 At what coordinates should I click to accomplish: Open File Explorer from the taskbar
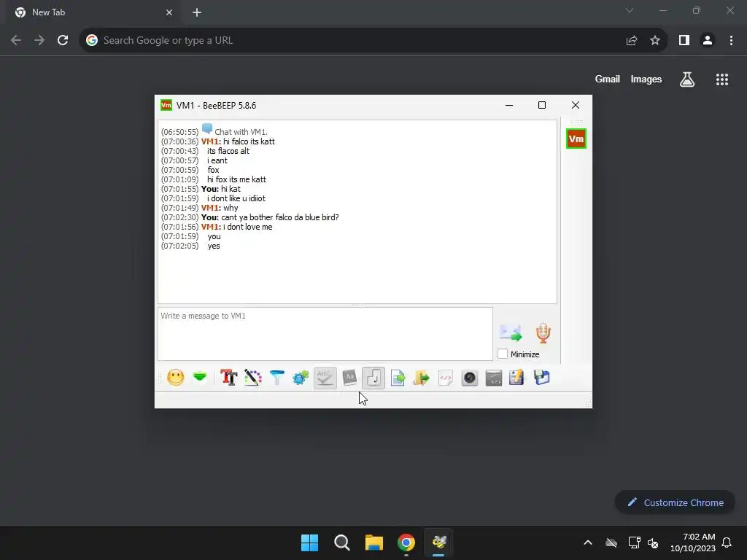pyautogui.click(x=374, y=542)
